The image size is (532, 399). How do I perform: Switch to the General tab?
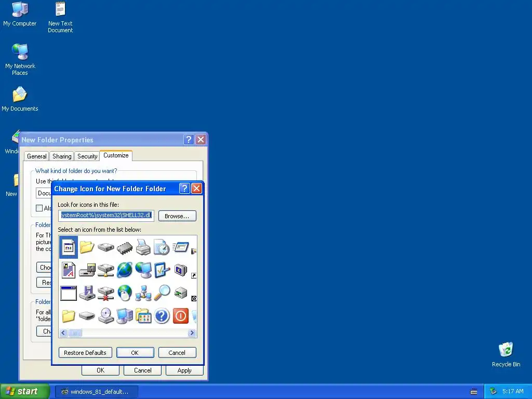tap(37, 156)
